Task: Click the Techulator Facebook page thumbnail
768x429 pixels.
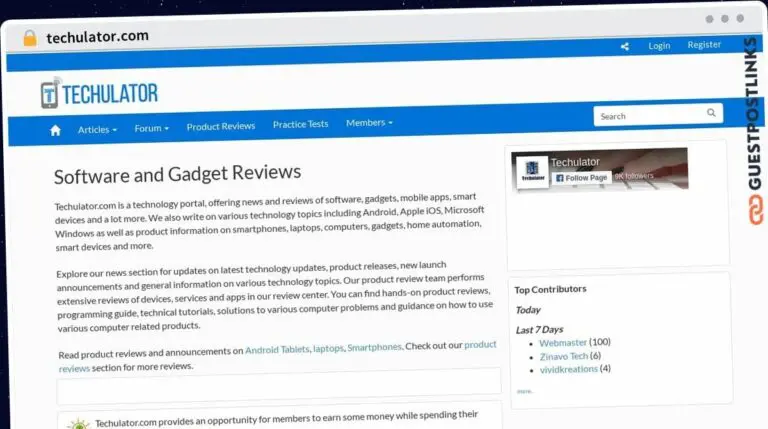Action: [532, 171]
